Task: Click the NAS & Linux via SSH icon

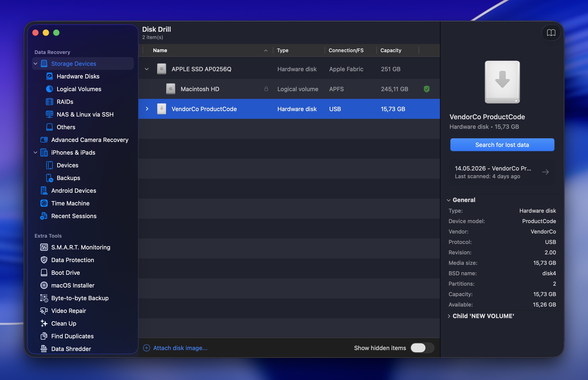Action: tap(49, 114)
